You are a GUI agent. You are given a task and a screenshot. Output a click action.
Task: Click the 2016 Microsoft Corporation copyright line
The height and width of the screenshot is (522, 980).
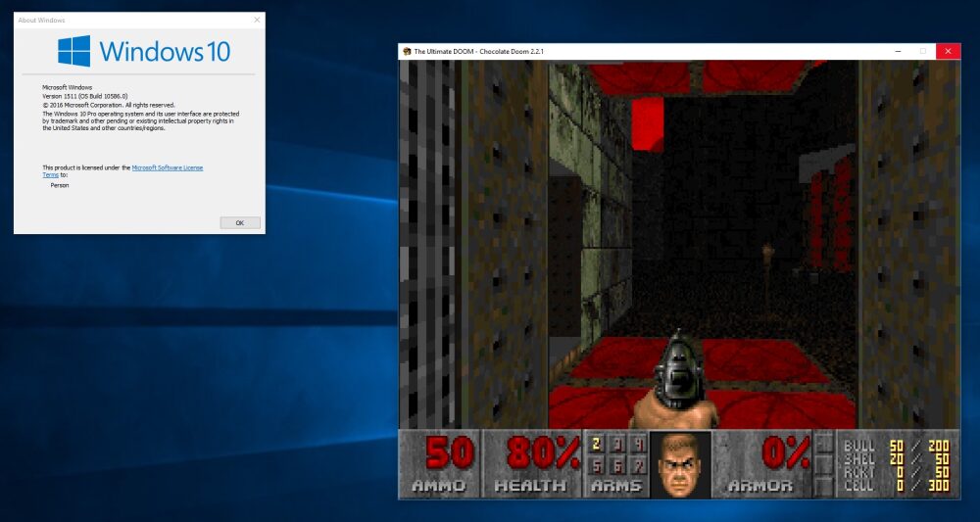coord(109,105)
